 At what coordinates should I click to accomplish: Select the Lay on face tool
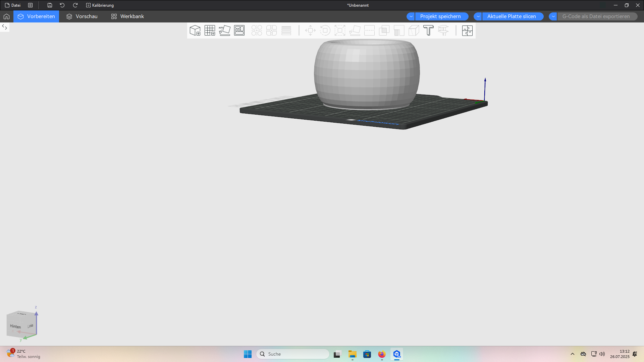point(355,31)
